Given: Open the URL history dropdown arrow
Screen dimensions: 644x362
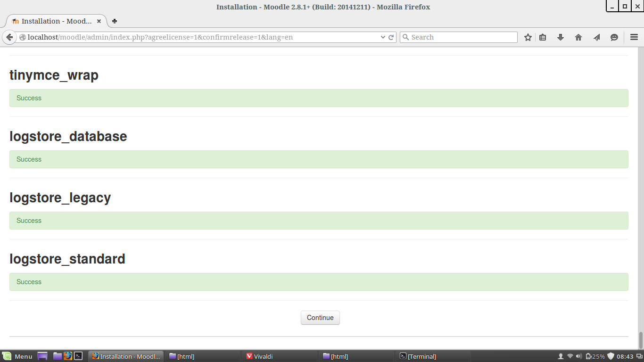Looking at the screenshot, I should click(x=383, y=37).
